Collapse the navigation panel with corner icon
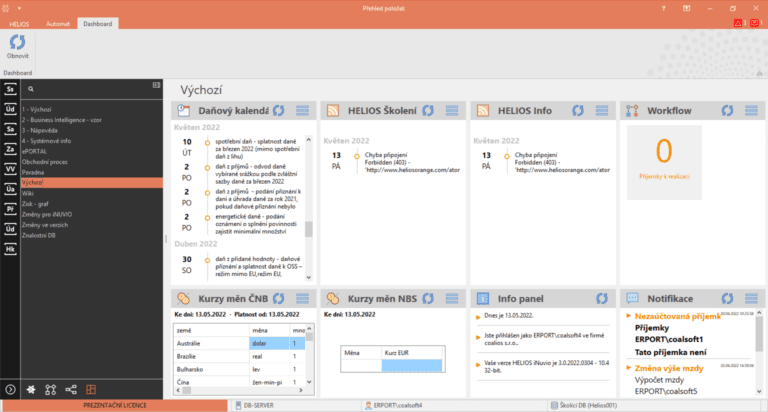Image resolution: width=768 pixels, height=412 pixels. click(x=156, y=85)
